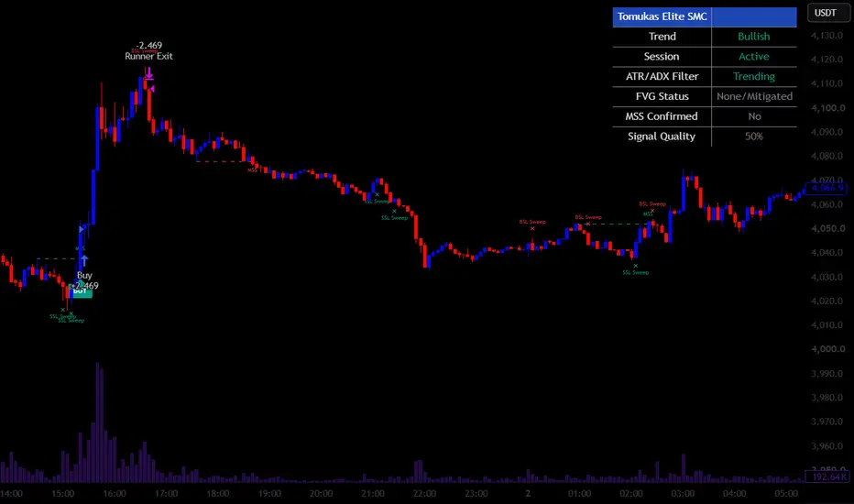Click the small magenta left-pointing exit triangle
The image size is (854, 504).
(x=152, y=89)
